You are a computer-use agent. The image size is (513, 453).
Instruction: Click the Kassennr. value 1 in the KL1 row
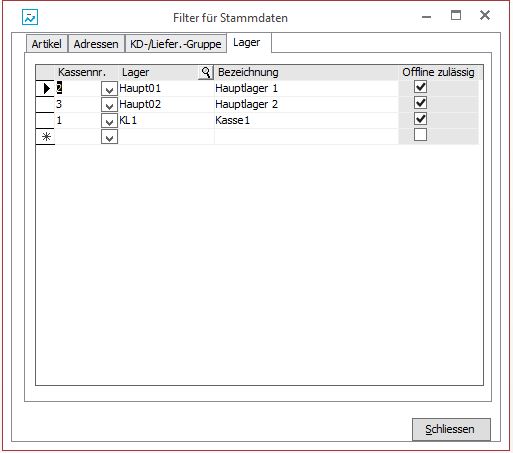click(x=59, y=120)
